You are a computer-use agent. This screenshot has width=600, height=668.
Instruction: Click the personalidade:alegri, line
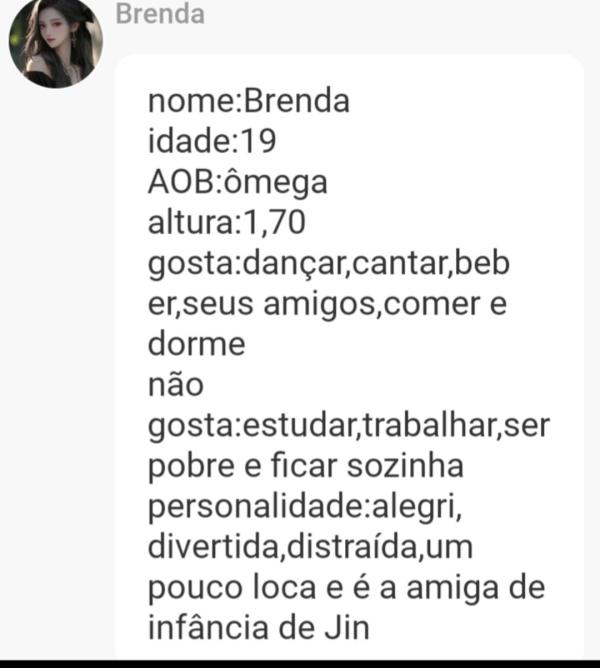tap(305, 507)
